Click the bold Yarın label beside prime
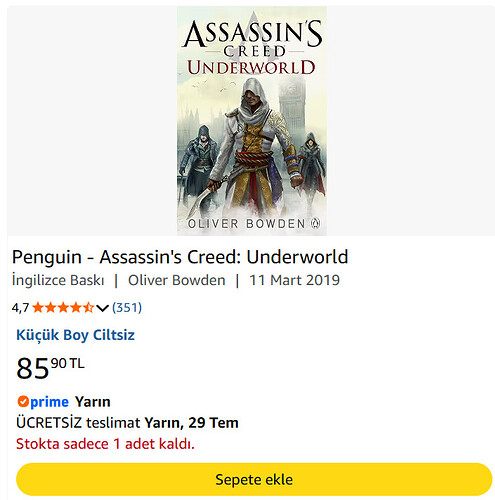Viewport: 495px width, 500px height. [93, 402]
